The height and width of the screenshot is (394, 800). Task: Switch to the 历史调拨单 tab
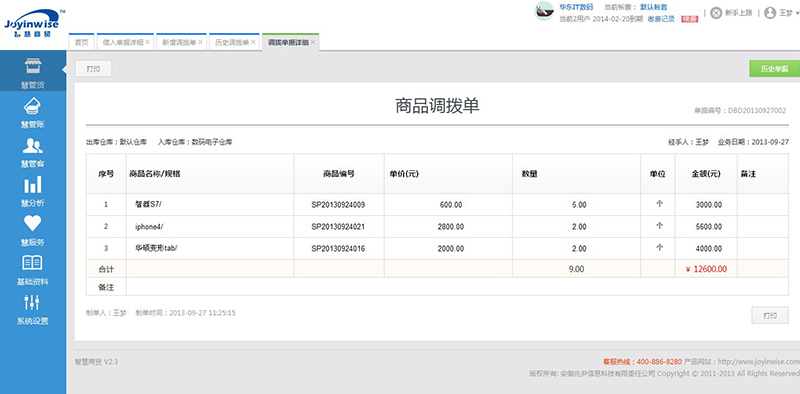(x=232, y=42)
